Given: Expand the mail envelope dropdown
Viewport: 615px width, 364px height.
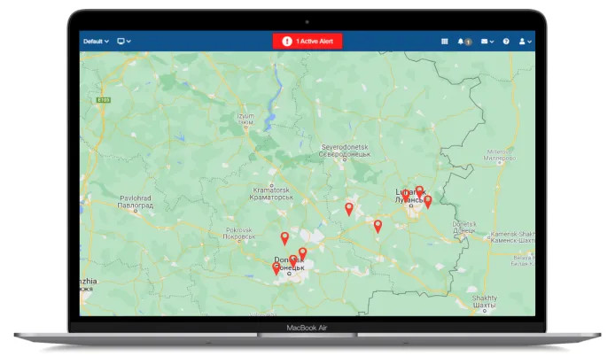Looking at the screenshot, I should (487, 41).
